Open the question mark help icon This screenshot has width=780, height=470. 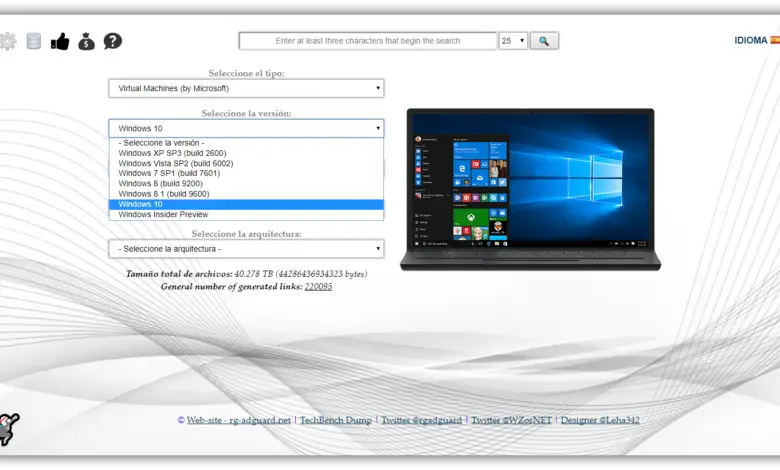tap(113, 41)
